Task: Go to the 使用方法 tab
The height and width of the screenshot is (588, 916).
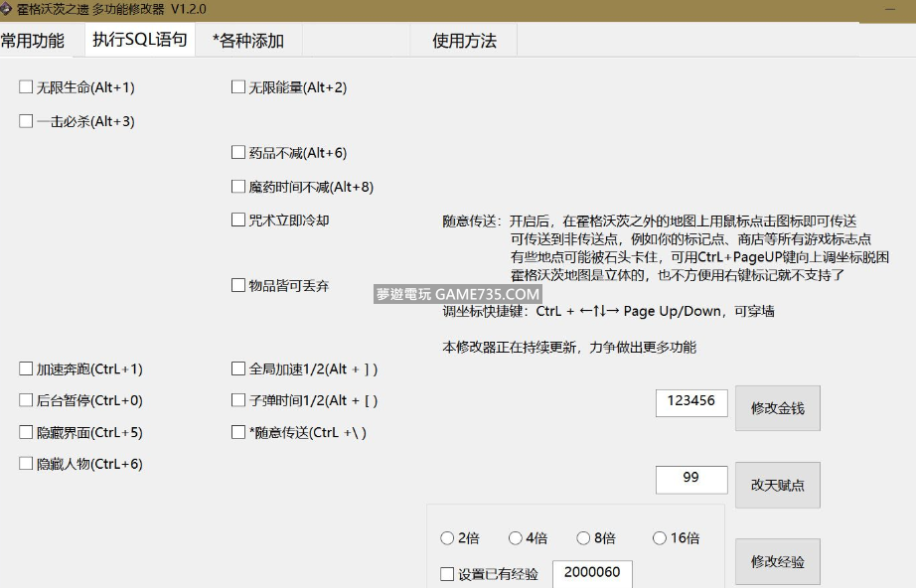Action: (x=464, y=41)
